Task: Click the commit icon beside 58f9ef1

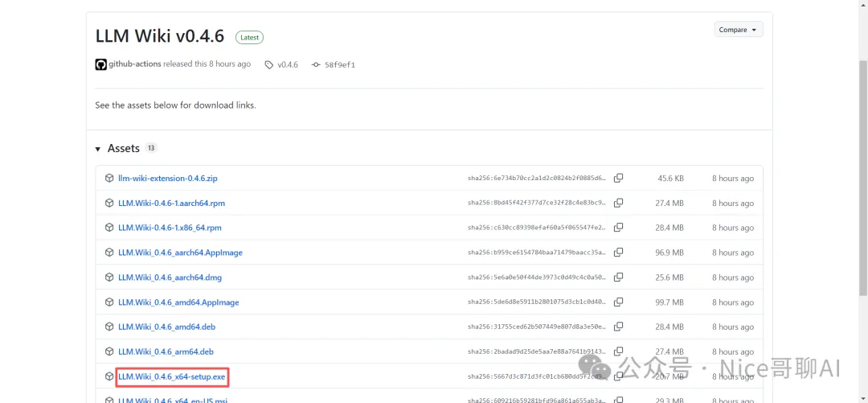Action: click(316, 65)
